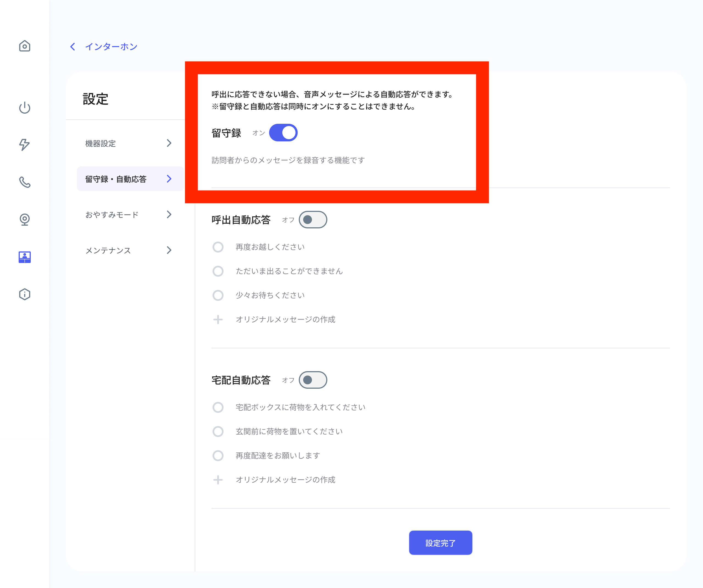Select 再度お越しください radio option
Viewport: 703px width, 588px height.
pos(218,247)
